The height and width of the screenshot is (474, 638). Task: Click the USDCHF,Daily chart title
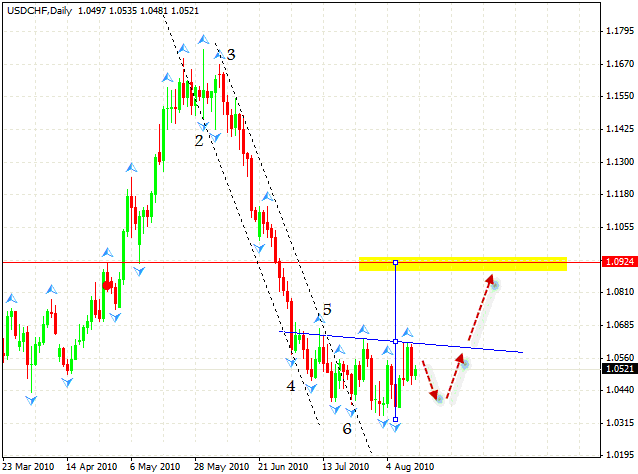tap(39, 11)
